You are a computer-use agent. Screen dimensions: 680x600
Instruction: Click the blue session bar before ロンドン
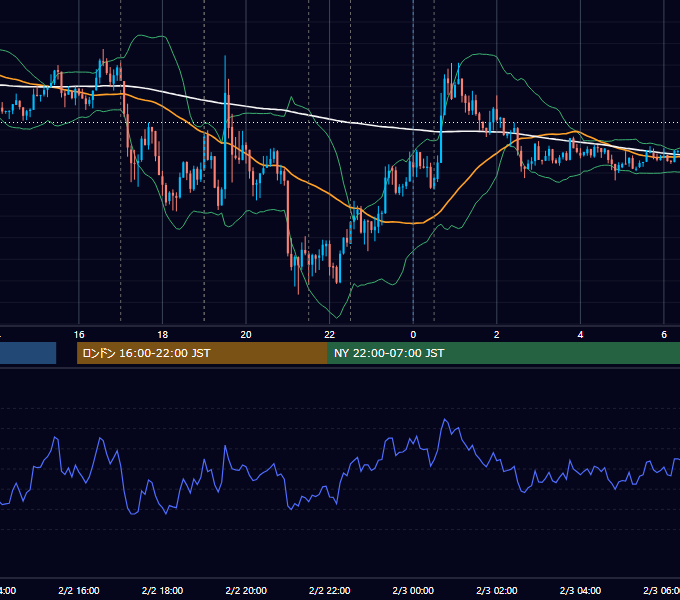point(28,353)
